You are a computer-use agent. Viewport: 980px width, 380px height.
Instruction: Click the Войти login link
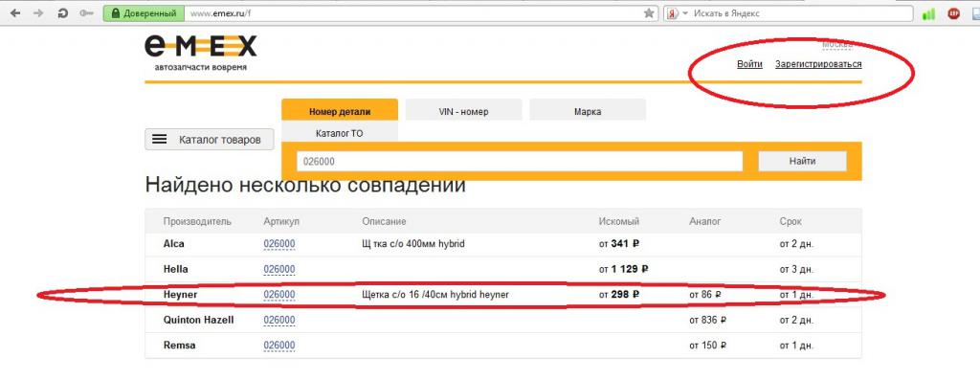point(749,64)
